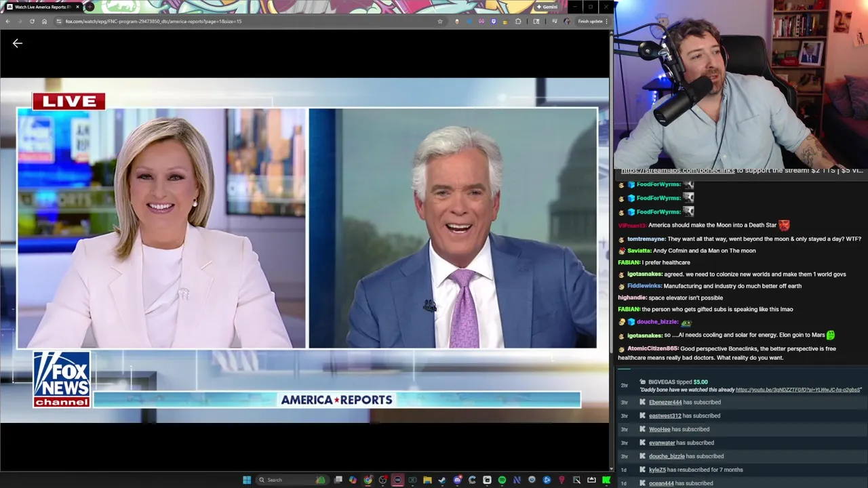Click the Finish update button
Viewport: 868px width, 488px height.
(590, 21)
